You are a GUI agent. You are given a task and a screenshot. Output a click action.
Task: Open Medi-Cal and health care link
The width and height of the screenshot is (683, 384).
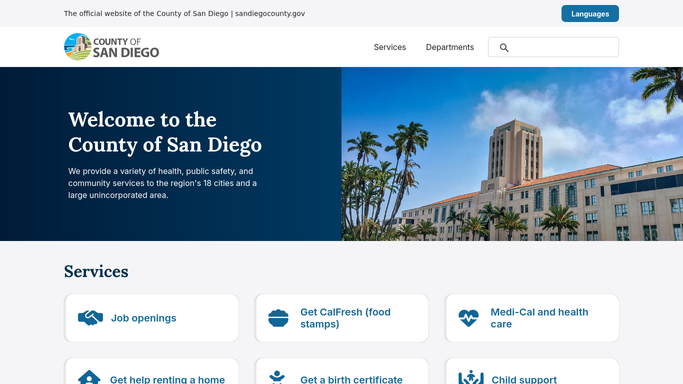[539, 318]
